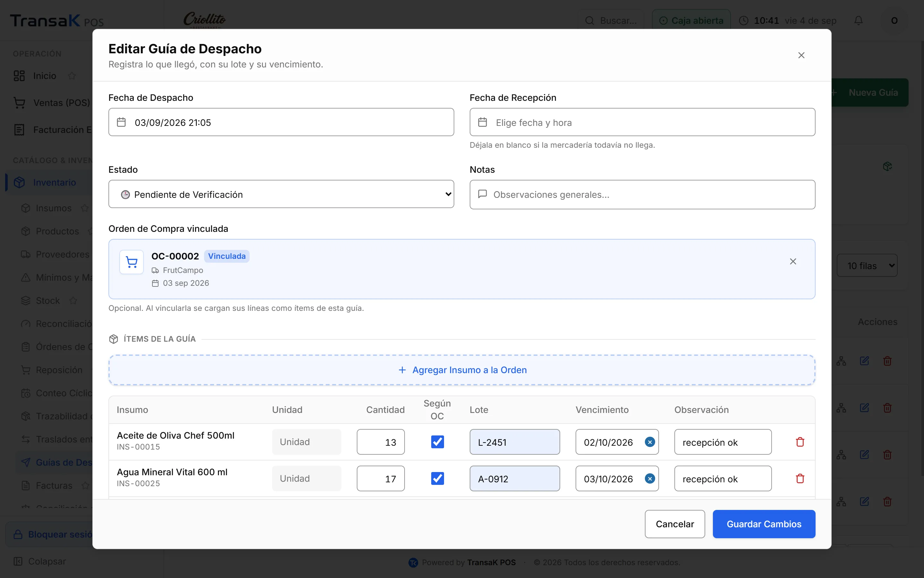
Task: Uncheck Según OC for Aceite de Oliva
Action: tap(437, 442)
